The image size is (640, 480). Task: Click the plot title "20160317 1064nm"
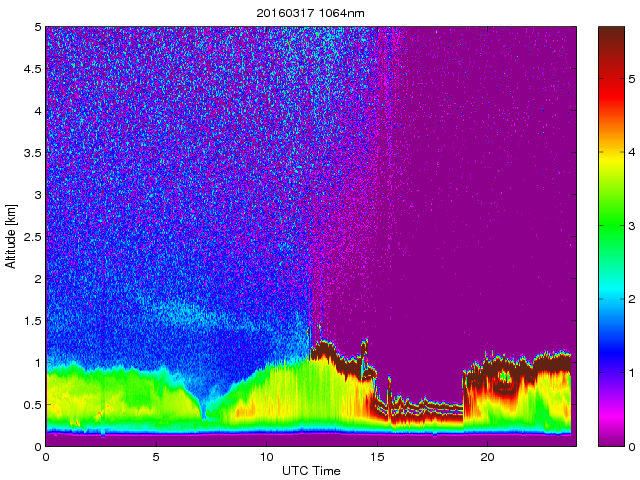pos(310,12)
